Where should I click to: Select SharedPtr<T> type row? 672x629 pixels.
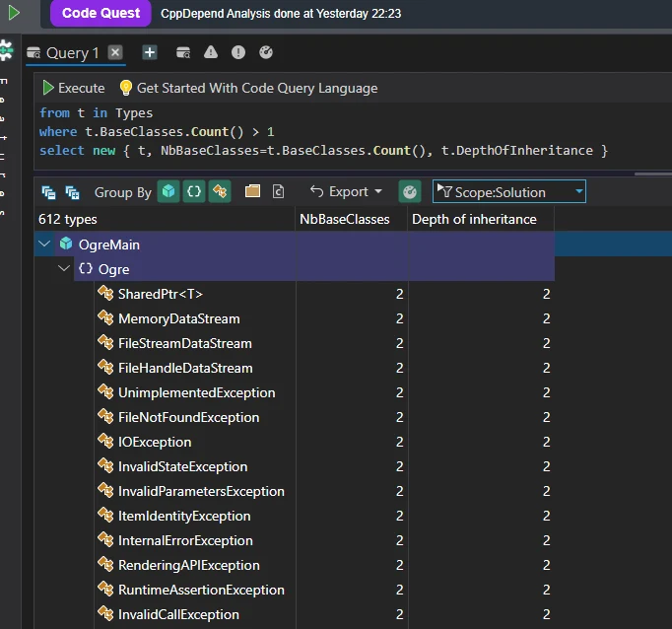[324, 294]
